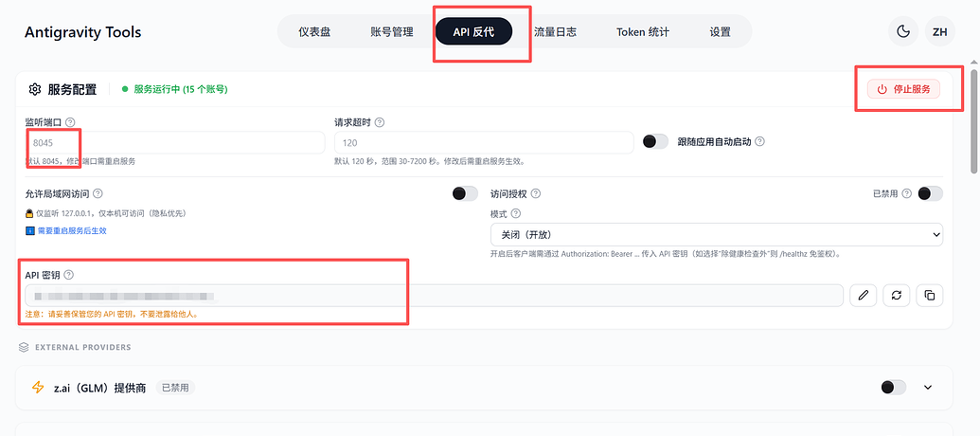The width and height of the screenshot is (980, 436).
Task: Click the listening port field 8045
Action: click(x=175, y=142)
